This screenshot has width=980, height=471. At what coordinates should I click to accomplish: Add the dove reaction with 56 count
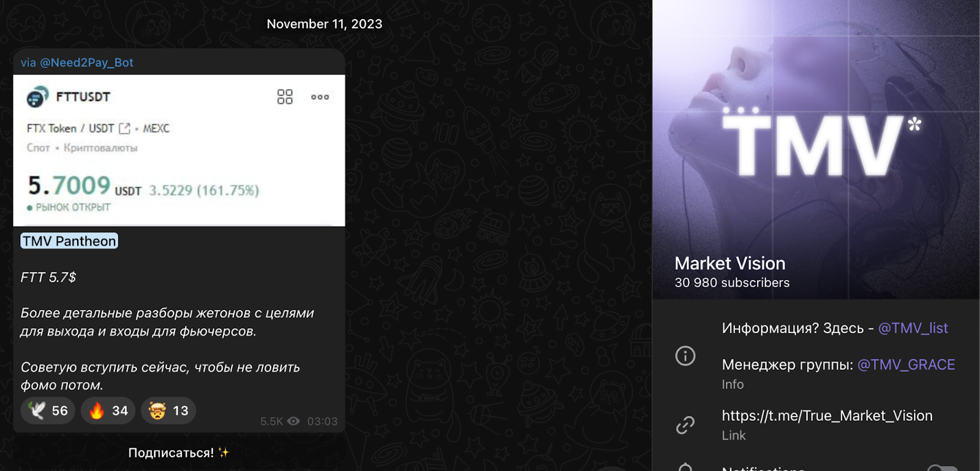tap(48, 410)
